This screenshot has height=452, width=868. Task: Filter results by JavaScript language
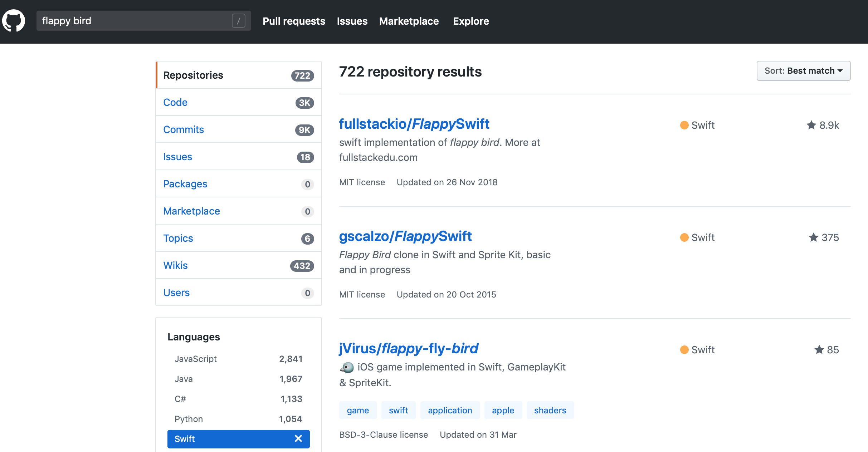(196, 359)
